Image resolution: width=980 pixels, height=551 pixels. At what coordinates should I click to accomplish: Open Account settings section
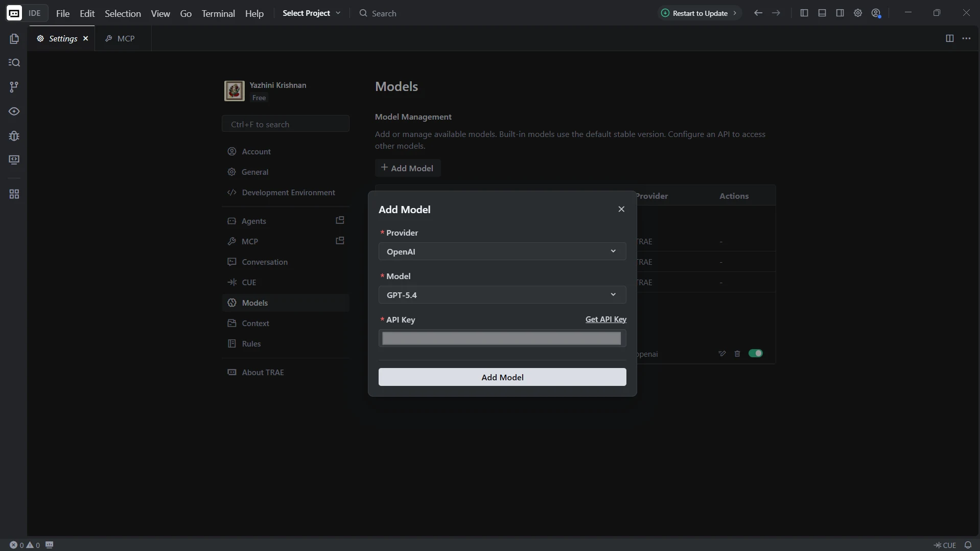tap(286, 151)
